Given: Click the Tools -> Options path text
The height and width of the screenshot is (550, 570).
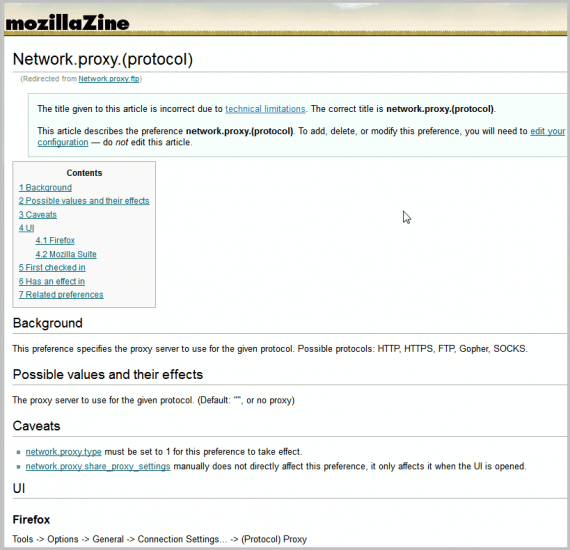Looking at the screenshot, I should (160, 539).
